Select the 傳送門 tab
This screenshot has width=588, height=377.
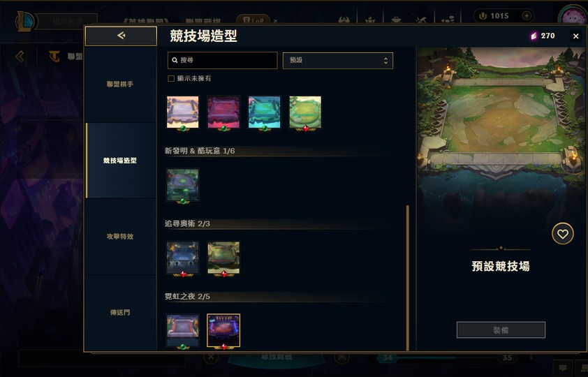click(120, 313)
